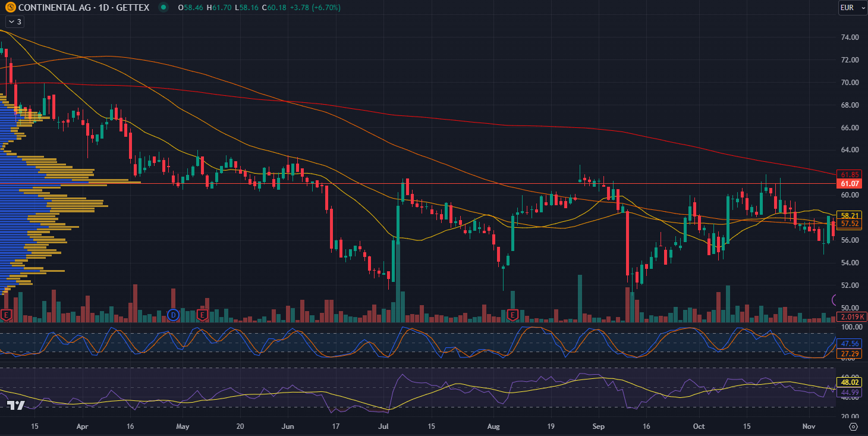Click the 56.00 price axis label
The image size is (868, 436).
pos(850,240)
